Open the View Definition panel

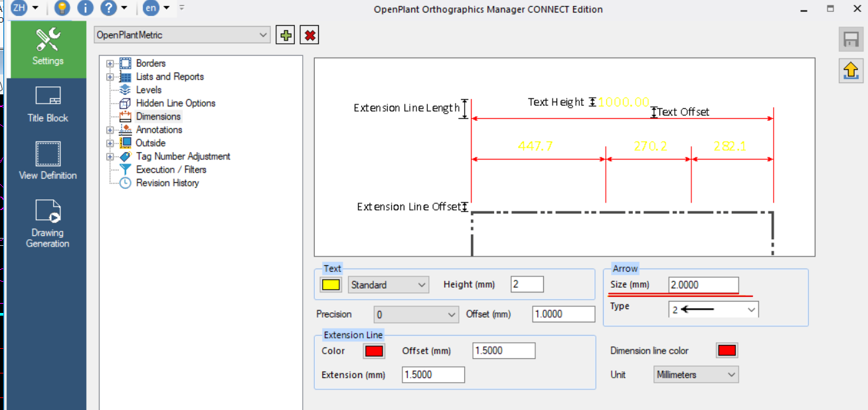click(48, 161)
